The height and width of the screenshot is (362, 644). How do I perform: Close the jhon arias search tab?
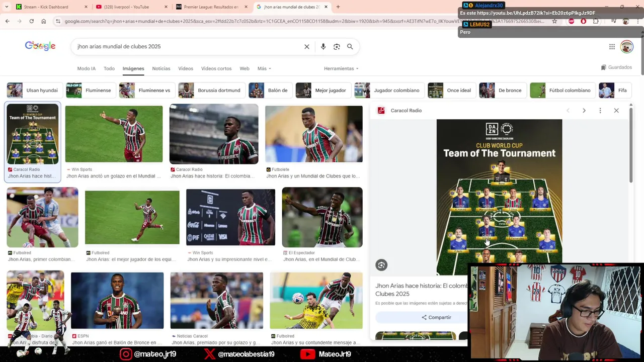(x=326, y=7)
